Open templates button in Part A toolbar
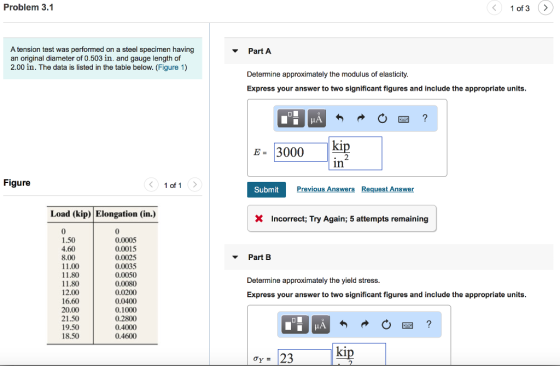This screenshot has height=366, width=560. 291,118
